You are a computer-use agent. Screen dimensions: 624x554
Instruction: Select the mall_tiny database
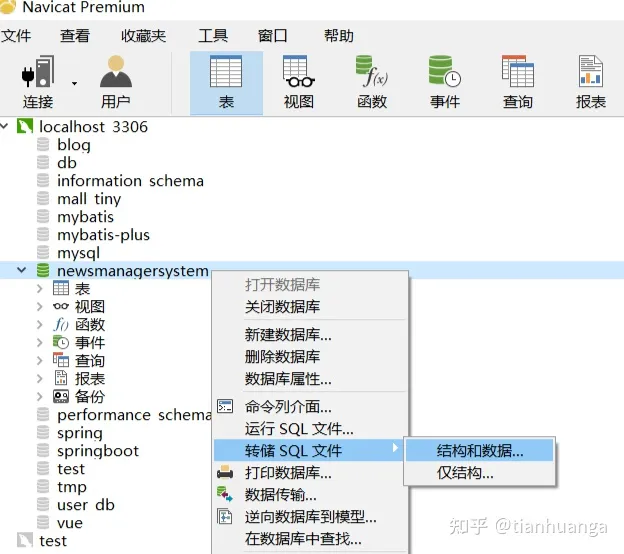point(89,199)
